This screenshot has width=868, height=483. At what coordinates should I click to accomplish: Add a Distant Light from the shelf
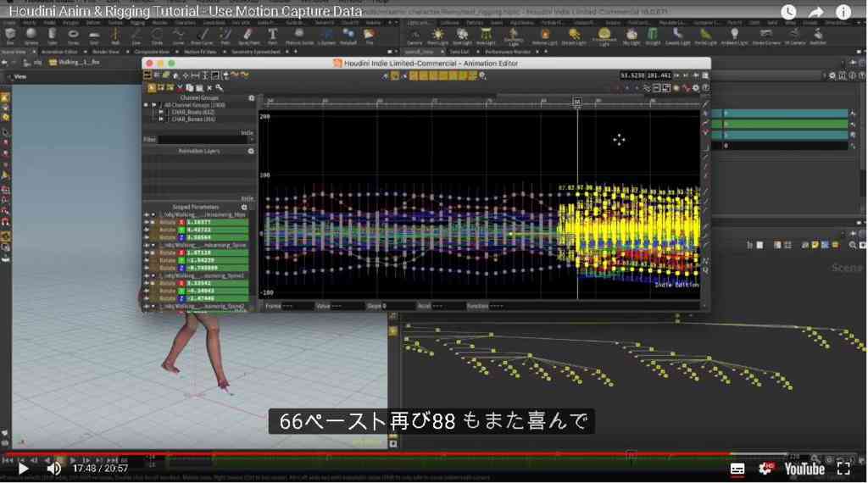click(574, 36)
